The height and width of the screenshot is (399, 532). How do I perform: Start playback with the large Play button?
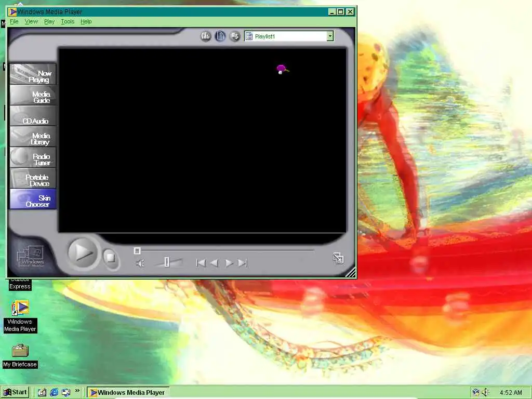click(x=83, y=253)
